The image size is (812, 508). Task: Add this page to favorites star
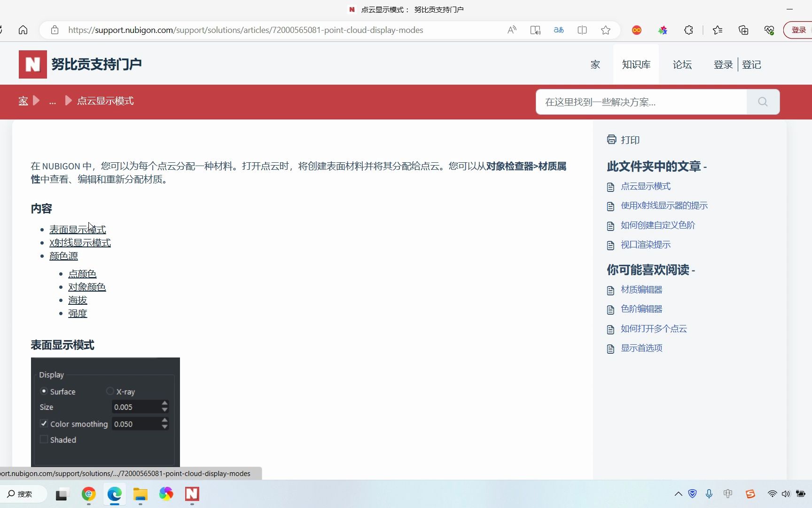(606, 30)
